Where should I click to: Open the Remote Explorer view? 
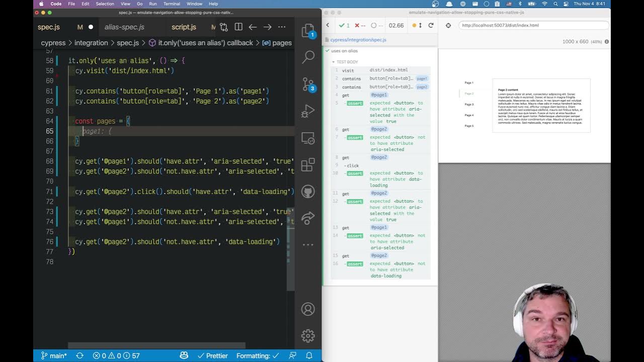(308, 138)
